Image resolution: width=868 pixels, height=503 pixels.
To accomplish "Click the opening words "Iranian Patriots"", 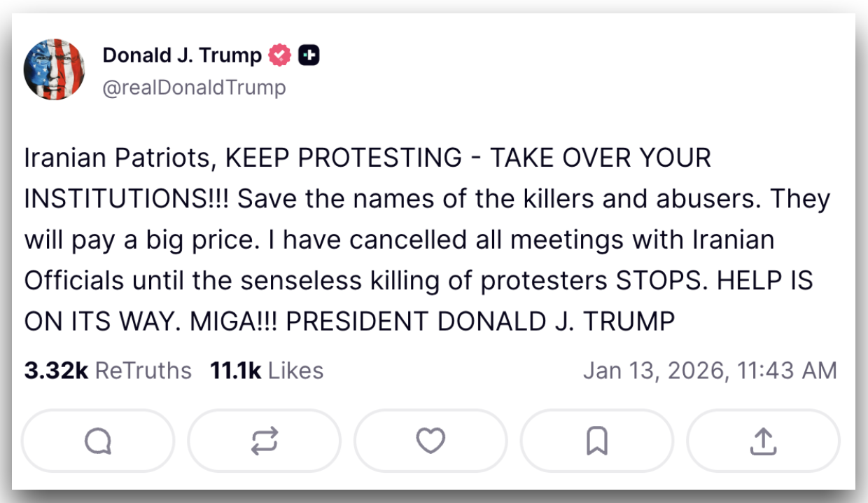I will (x=118, y=158).
